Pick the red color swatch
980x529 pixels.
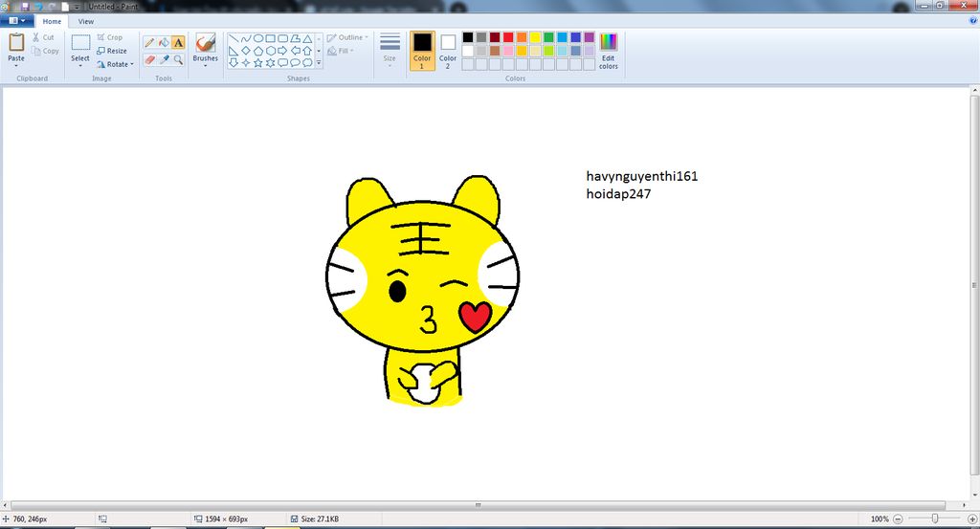point(509,37)
